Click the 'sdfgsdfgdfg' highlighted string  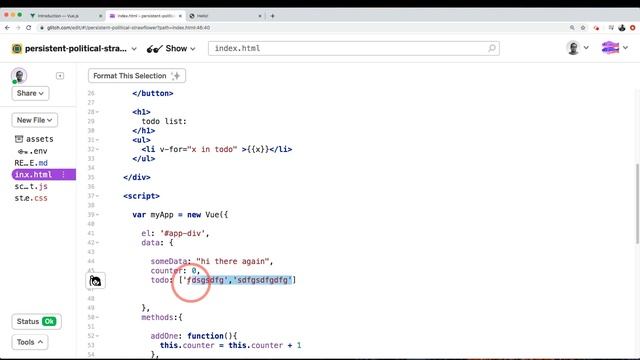pyautogui.click(x=263, y=280)
